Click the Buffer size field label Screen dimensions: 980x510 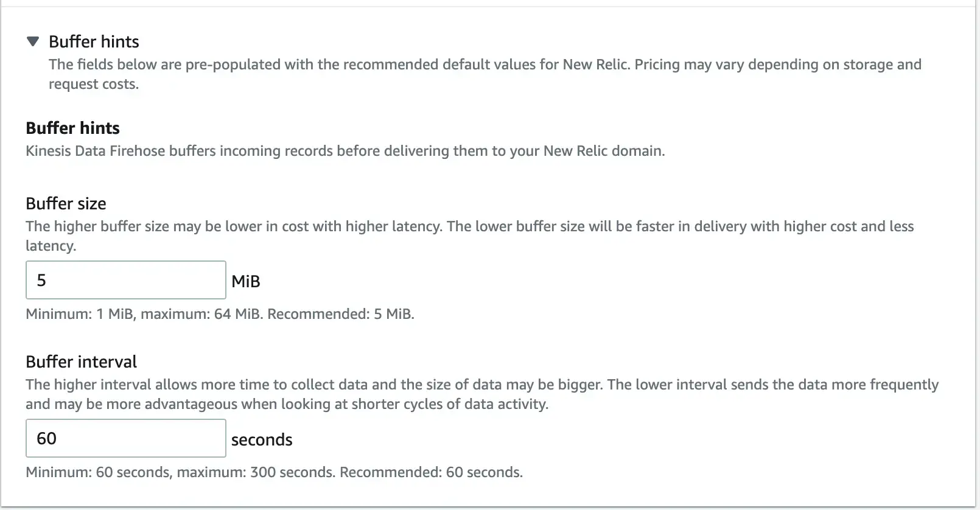click(66, 203)
